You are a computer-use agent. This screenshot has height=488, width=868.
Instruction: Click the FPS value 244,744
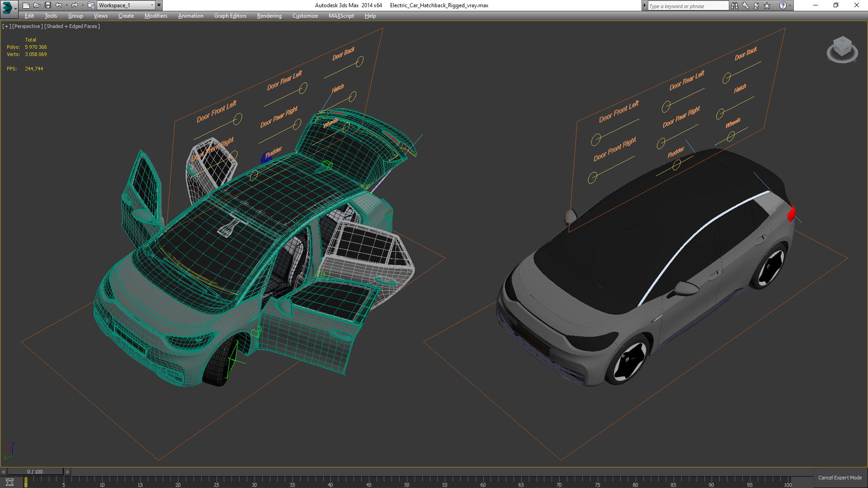[34, 69]
